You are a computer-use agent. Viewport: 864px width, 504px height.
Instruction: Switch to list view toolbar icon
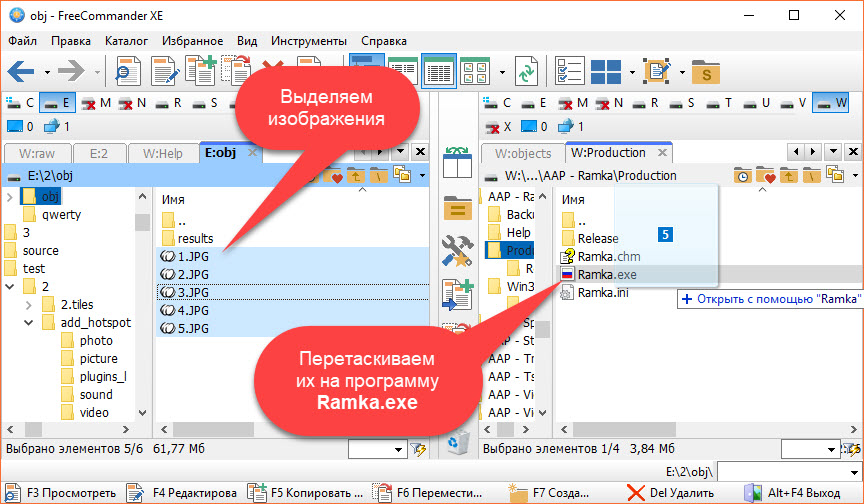click(x=403, y=71)
